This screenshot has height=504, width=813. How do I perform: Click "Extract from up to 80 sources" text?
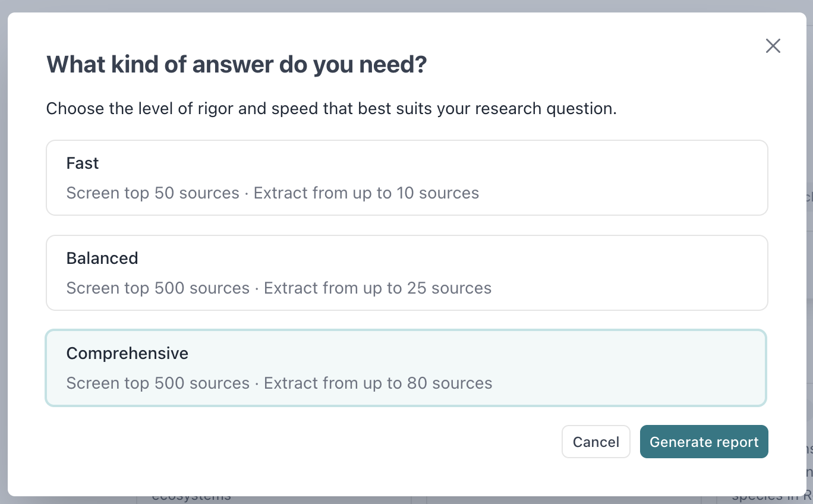click(378, 383)
